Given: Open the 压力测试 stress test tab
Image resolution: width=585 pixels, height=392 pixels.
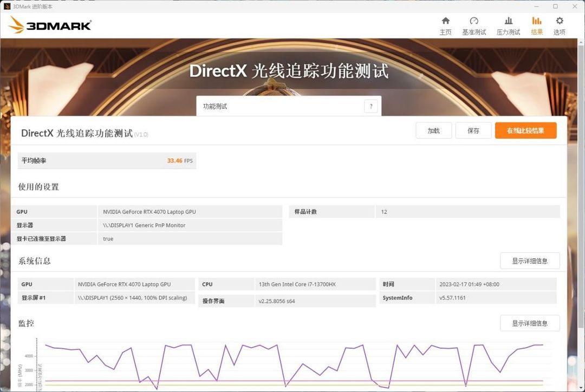Looking at the screenshot, I should point(508,26).
